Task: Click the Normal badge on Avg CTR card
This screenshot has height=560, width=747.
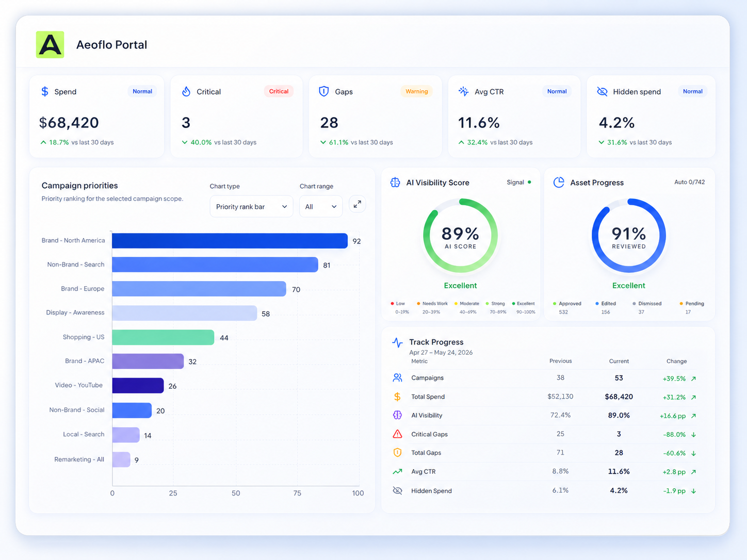Action: coord(557,91)
